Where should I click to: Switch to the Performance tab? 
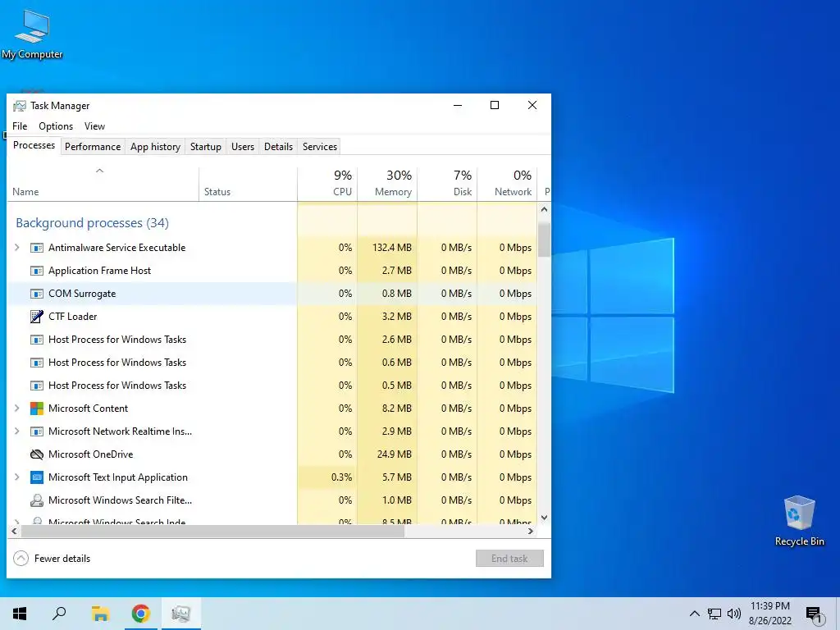coord(93,147)
